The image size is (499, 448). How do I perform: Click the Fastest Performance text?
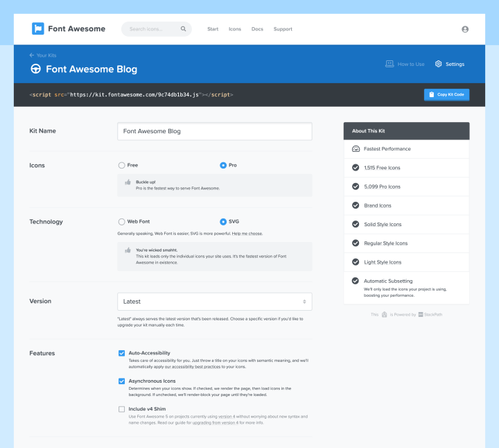[x=387, y=148]
